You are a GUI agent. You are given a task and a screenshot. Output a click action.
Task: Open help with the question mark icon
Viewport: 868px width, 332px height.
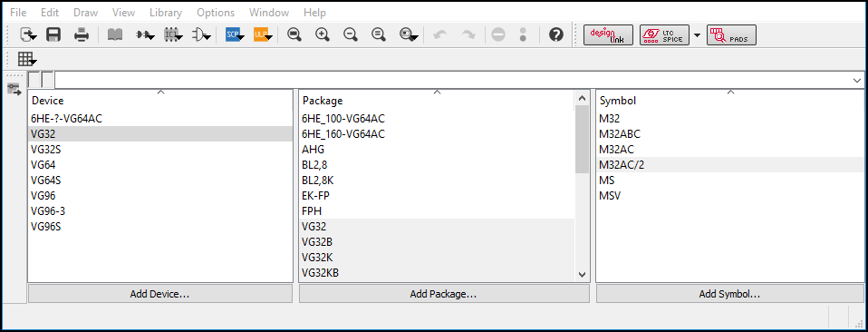[555, 34]
